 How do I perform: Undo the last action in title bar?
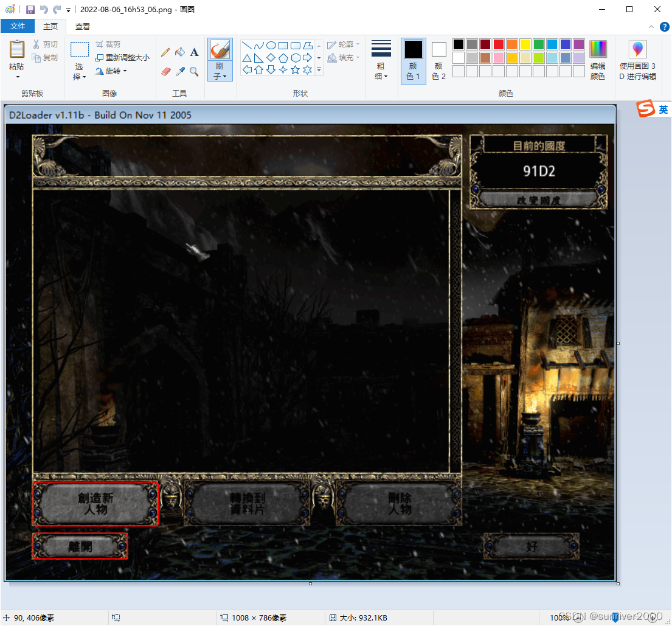pos(44,9)
